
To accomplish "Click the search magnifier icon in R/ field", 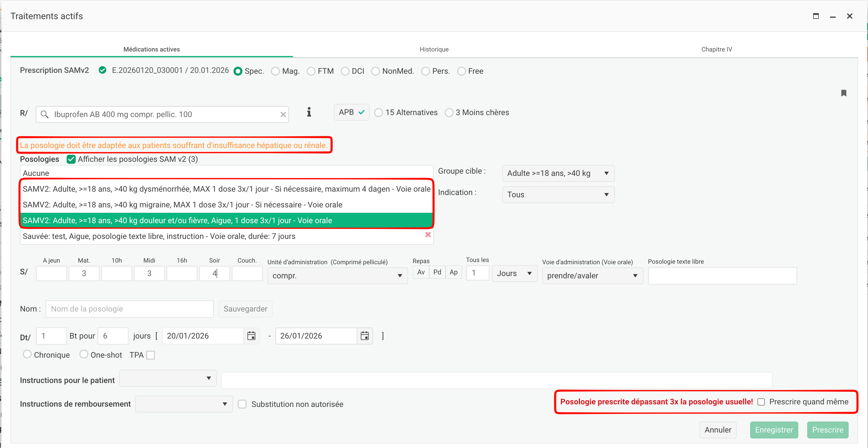I will [x=44, y=115].
